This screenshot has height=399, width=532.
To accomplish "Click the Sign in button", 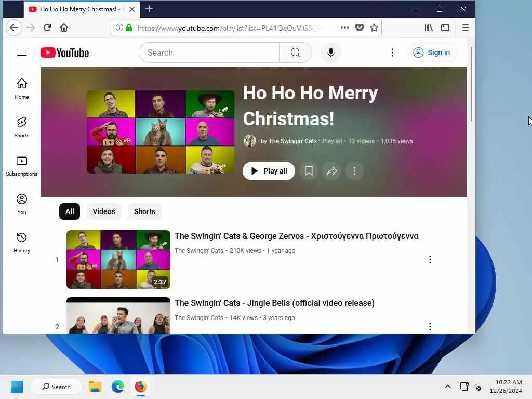I will tap(432, 52).
